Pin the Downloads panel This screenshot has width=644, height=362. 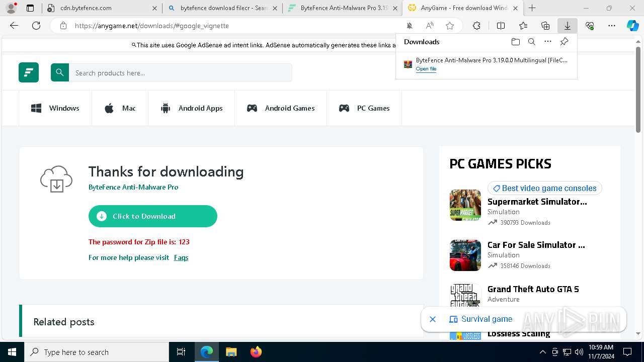click(564, 42)
